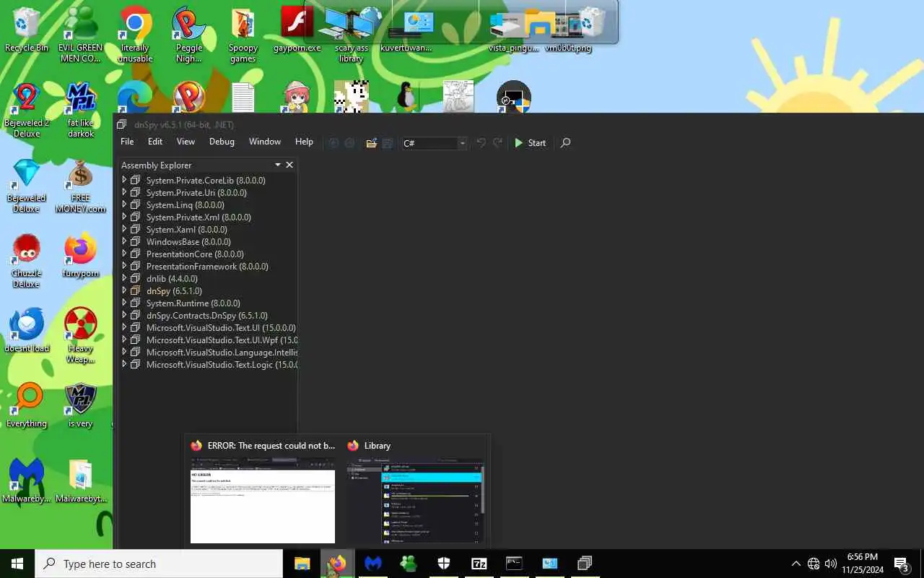The image size is (924, 578).
Task: Expand the PresentationCore node
Action: point(124,254)
